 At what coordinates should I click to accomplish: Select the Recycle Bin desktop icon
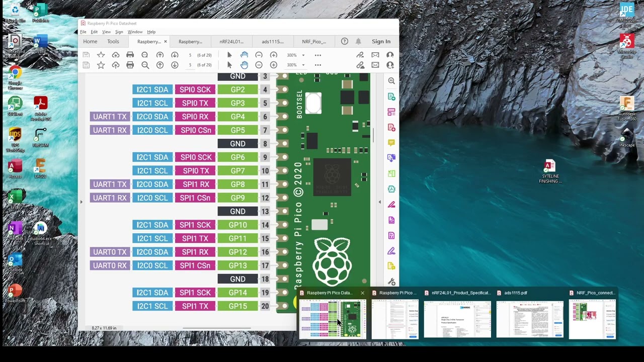click(x=15, y=13)
